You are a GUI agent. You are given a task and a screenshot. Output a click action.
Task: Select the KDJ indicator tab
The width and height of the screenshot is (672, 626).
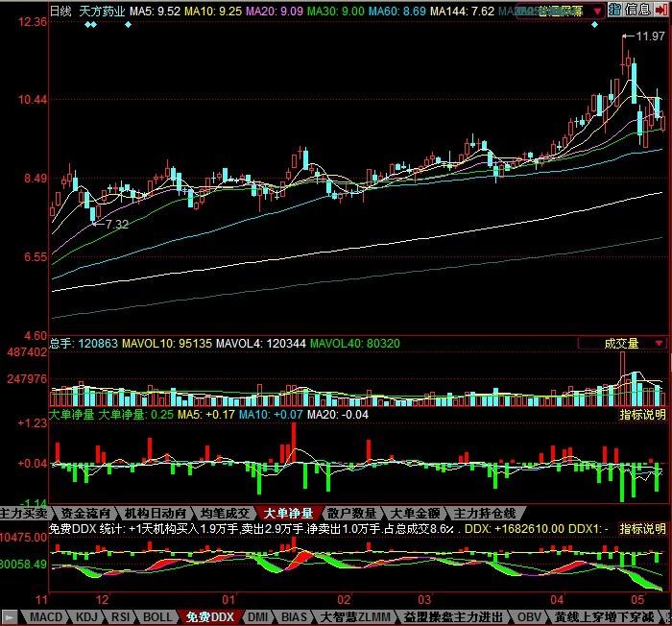tap(86, 616)
